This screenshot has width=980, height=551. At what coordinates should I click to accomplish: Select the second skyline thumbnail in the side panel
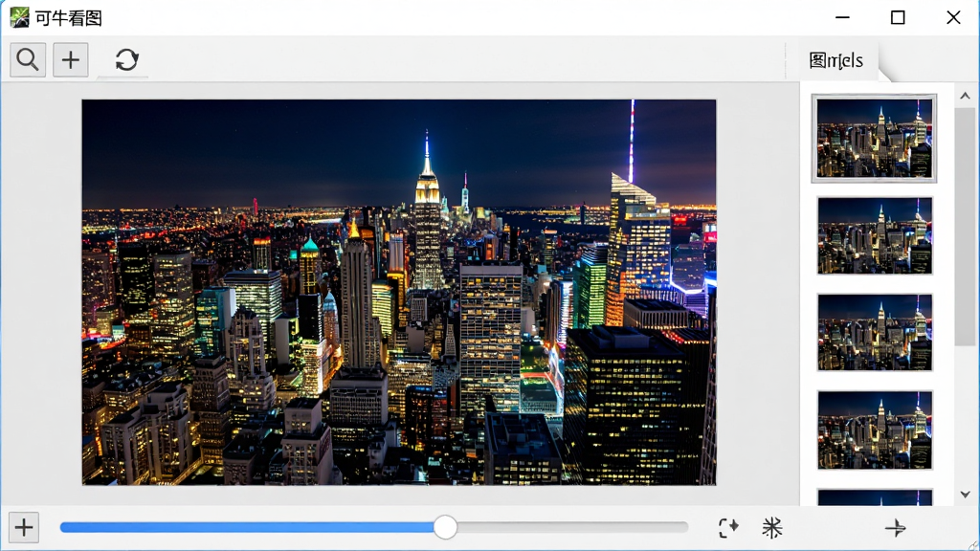(x=875, y=235)
